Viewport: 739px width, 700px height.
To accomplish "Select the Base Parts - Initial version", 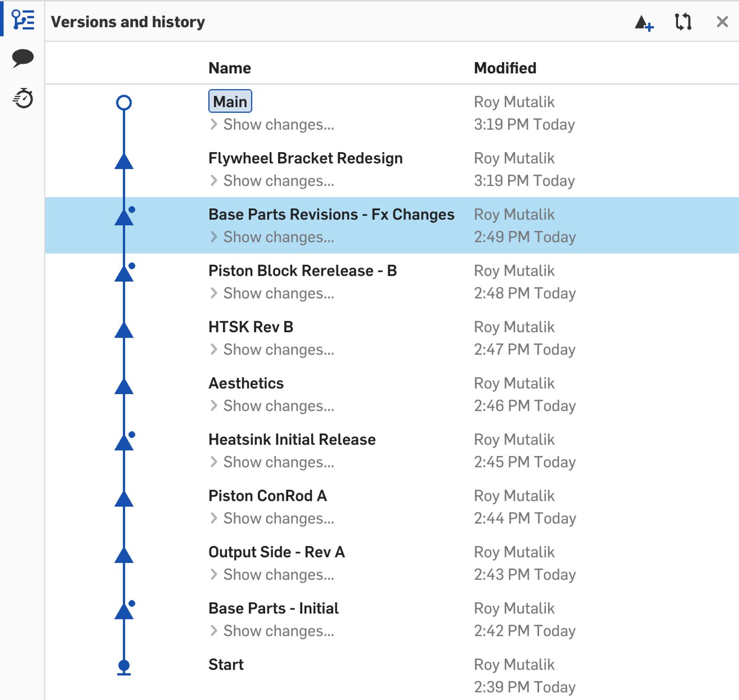I will (x=273, y=609).
